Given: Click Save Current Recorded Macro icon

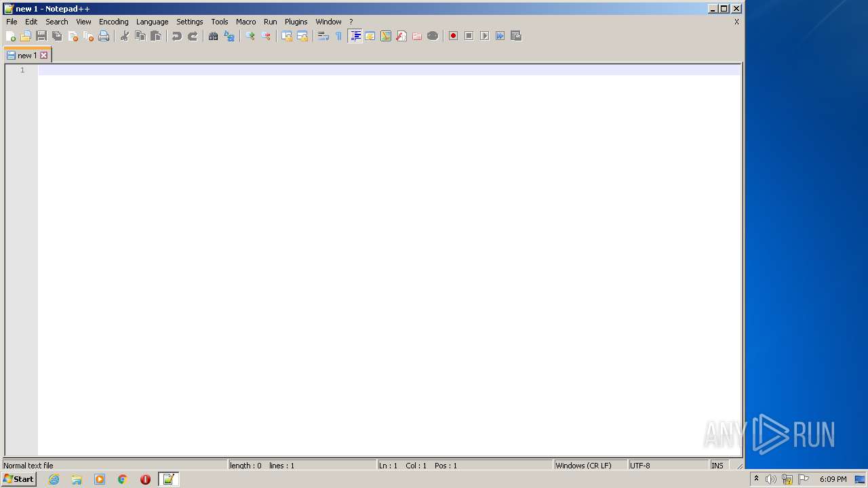Looking at the screenshot, I should pos(516,36).
